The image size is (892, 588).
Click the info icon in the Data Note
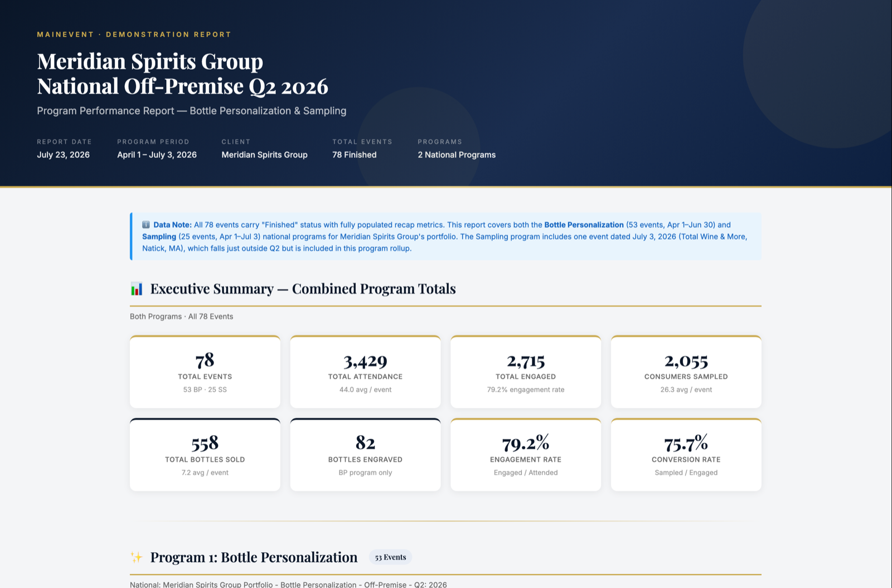point(146,225)
